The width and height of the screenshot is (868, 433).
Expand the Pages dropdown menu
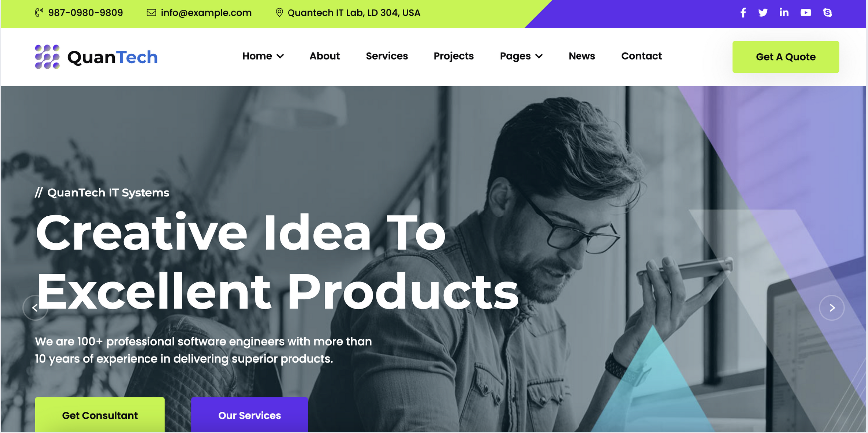(521, 56)
